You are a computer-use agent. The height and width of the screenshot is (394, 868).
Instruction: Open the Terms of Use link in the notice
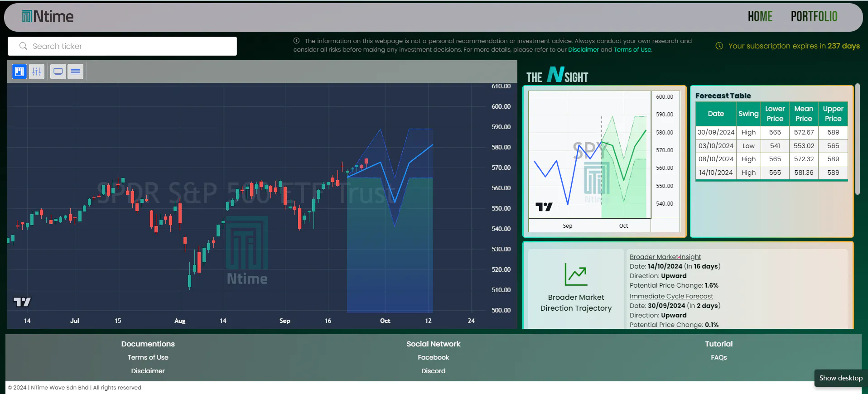click(x=632, y=50)
